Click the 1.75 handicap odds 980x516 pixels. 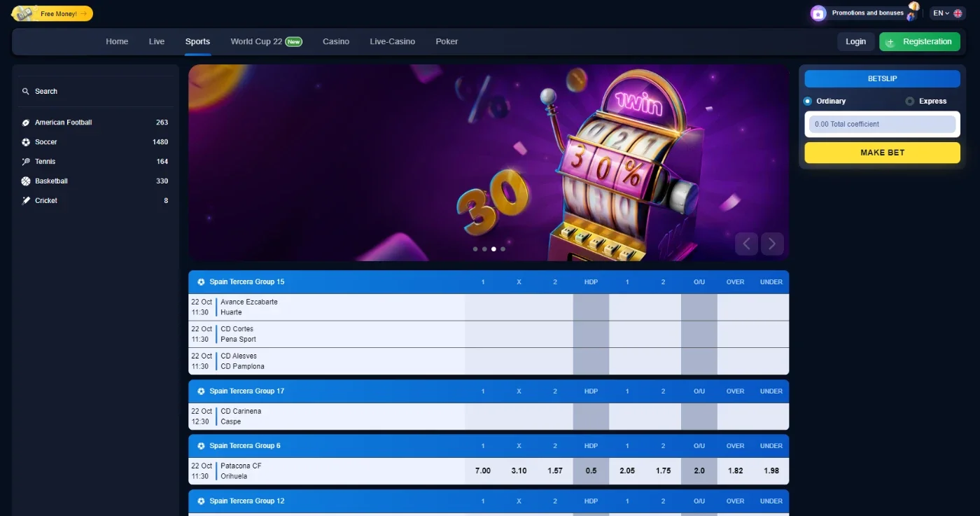point(664,471)
